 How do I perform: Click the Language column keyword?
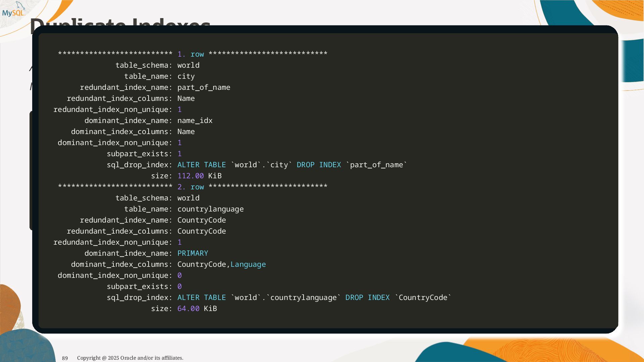pos(248,264)
